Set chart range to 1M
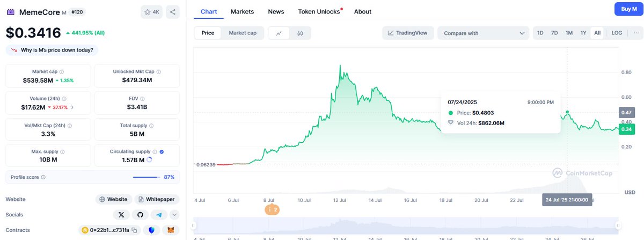Screen dimensions: 644x240 click(x=569, y=33)
